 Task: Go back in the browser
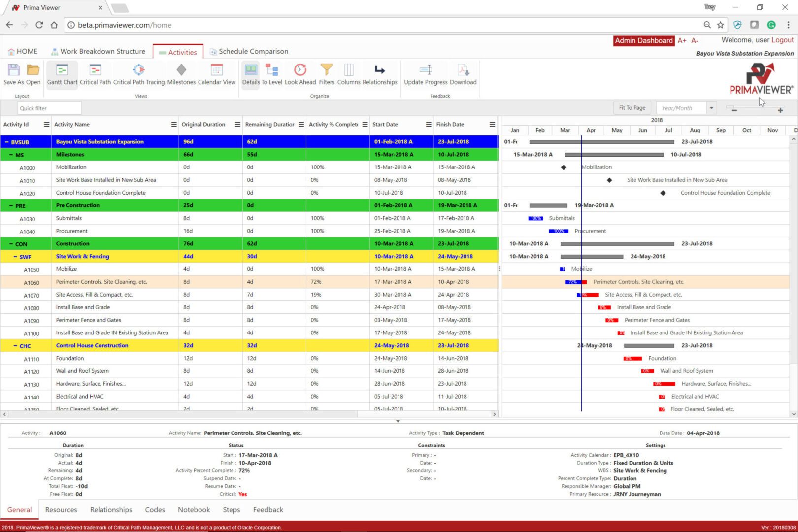[9, 25]
